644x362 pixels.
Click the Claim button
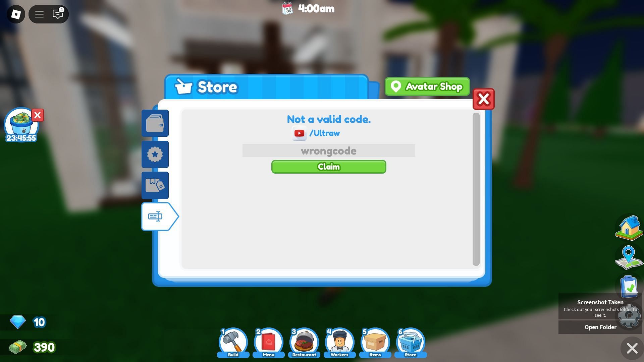(329, 167)
